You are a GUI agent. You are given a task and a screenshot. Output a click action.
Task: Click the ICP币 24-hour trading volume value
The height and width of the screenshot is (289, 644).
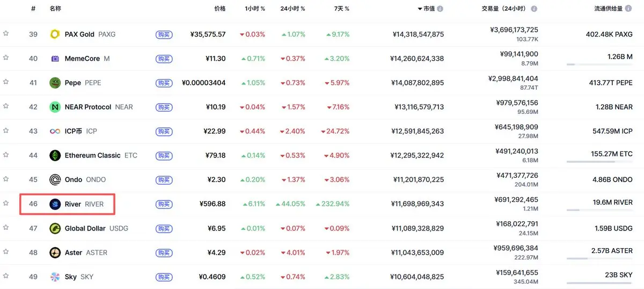(x=516, y=127)
